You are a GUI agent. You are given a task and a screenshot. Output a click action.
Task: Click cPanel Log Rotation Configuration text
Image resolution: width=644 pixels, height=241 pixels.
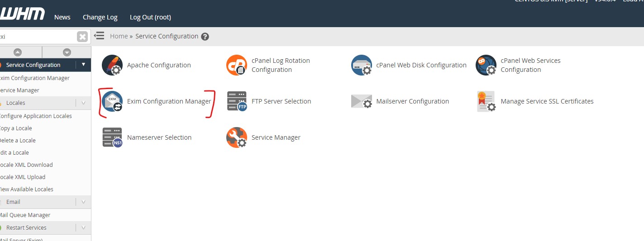pyautogui.click(x=281, y=65)
